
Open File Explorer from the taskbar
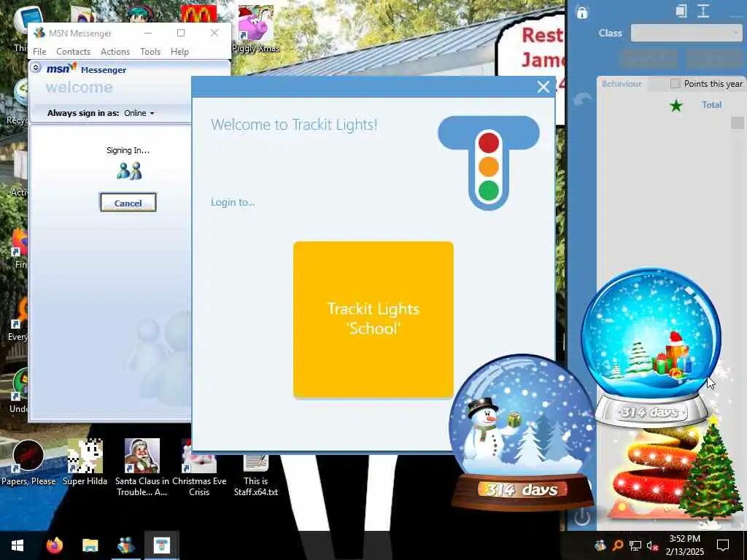coord(90,545)
